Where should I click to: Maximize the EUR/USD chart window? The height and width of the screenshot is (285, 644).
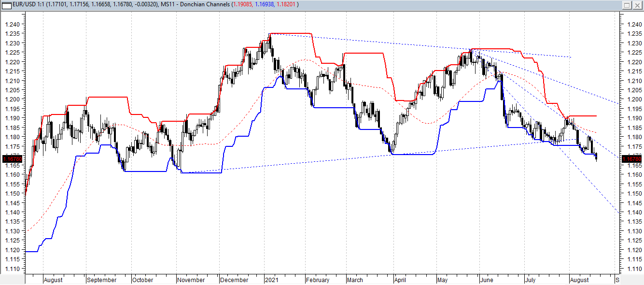pyautogui.click(x=627, y=5)
